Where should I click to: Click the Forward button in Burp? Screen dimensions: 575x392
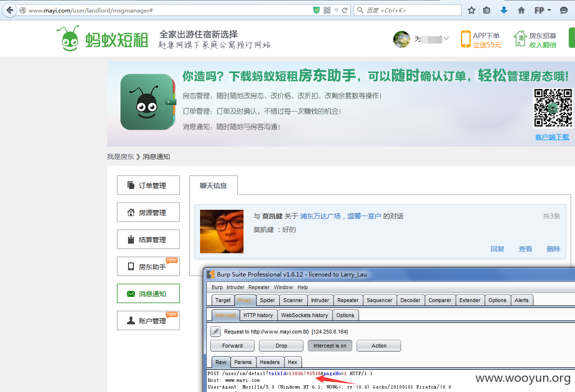click(x=232, y=346)
